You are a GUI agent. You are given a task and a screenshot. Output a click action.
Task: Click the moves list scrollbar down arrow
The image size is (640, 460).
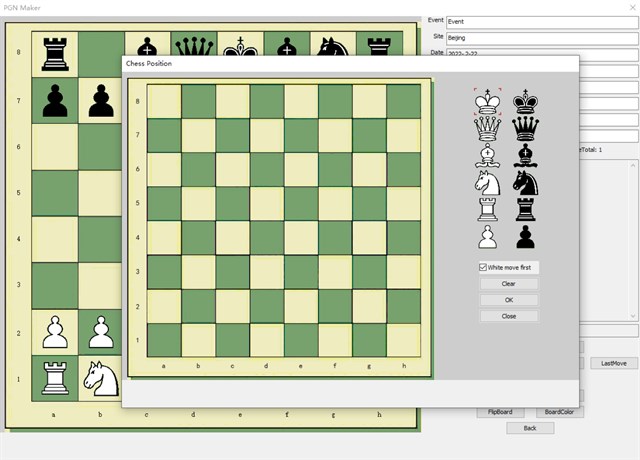pos(633,316)
